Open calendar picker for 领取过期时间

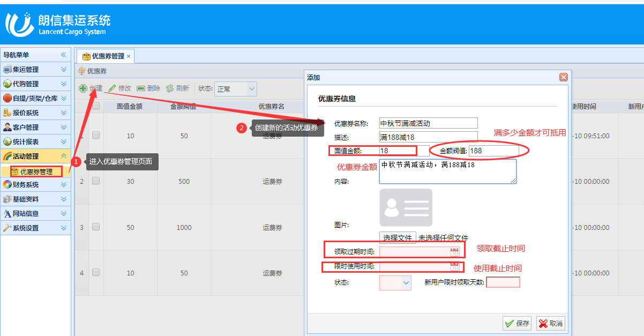tap(454, 252)
